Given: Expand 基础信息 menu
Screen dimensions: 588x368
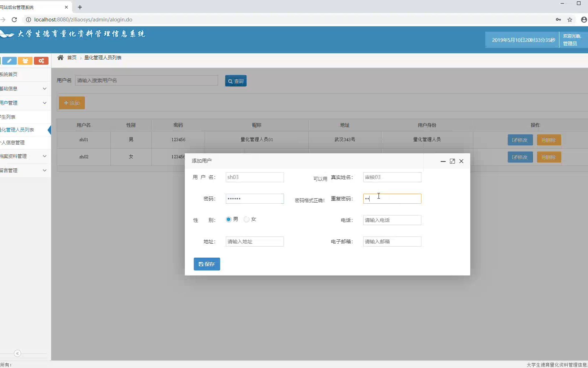Looking at the screenshot, I should click(24, 89).
